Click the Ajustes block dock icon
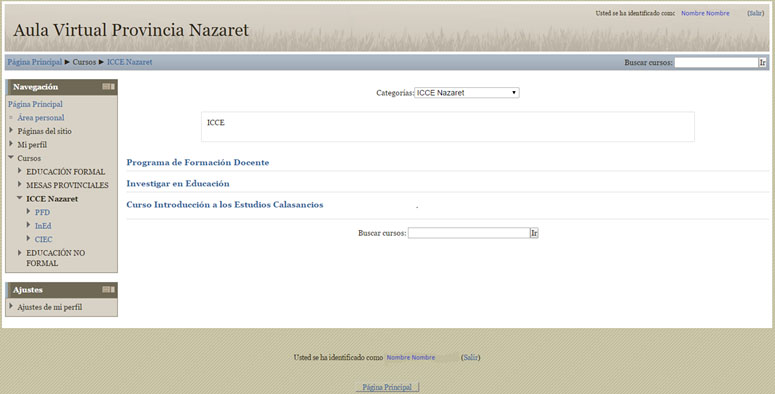775x394 pixels. pyautogui.click(x=108, y=290)
